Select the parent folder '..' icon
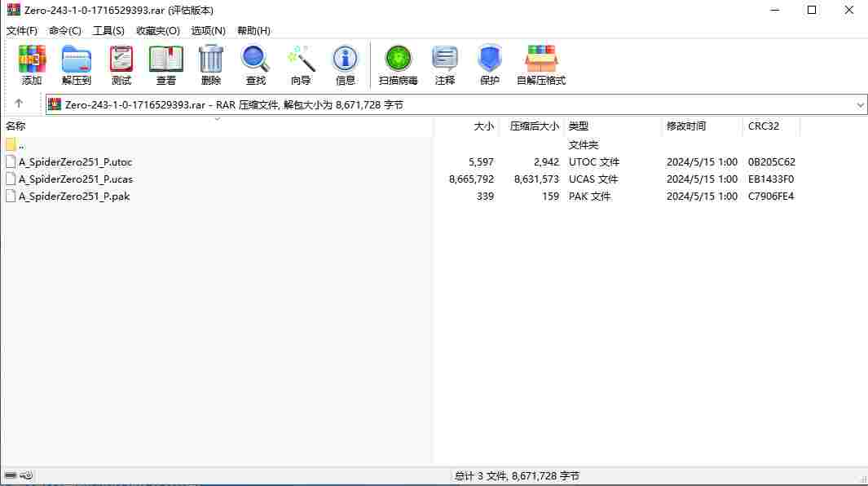868x486 pixels. 11,144
